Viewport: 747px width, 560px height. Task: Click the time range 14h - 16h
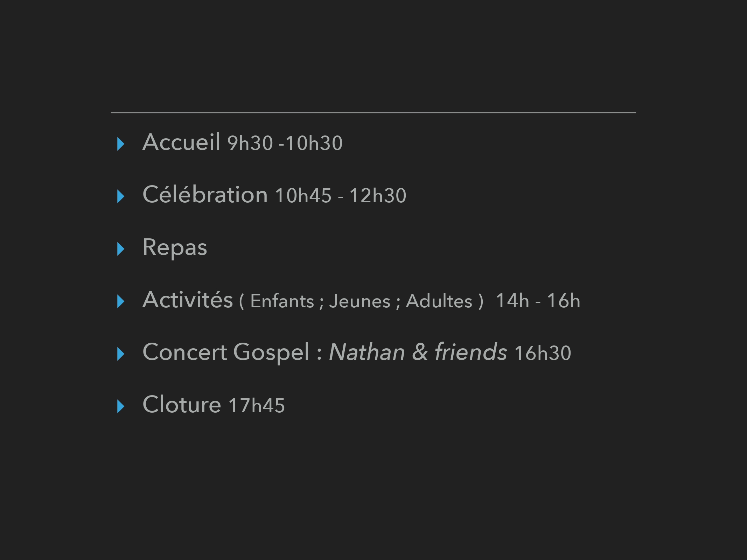(x=538, y=301)
